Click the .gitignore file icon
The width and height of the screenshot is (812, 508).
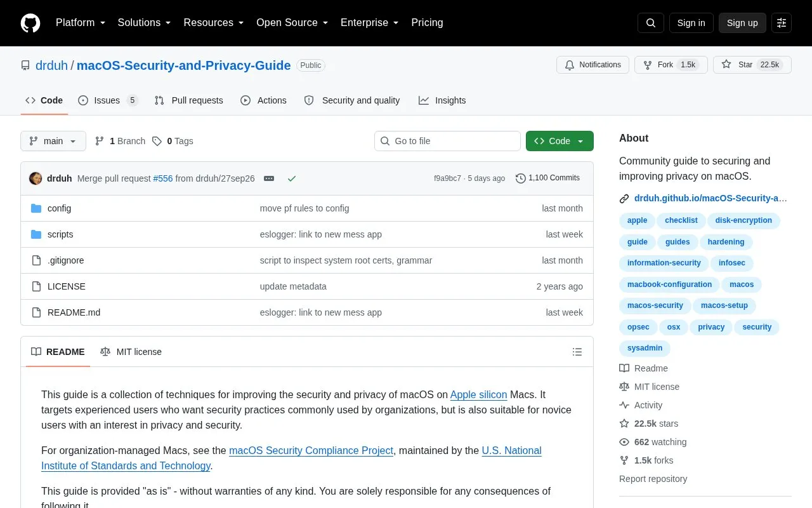pyautogui.click(x=36, y=260)
